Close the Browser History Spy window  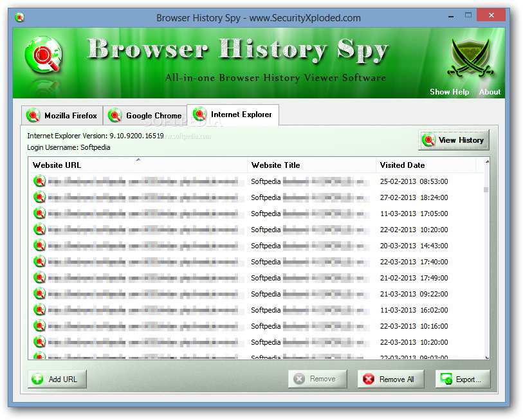[x=491, y=15]
